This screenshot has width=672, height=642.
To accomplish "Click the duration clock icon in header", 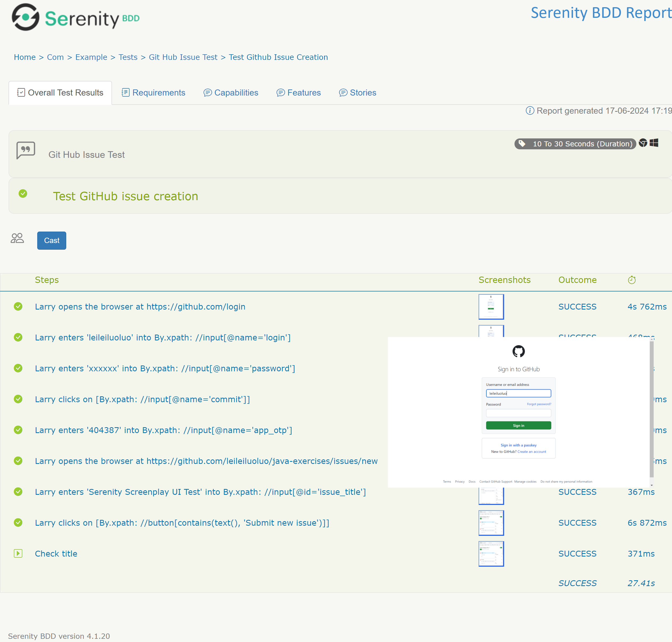I will (632, 280).
